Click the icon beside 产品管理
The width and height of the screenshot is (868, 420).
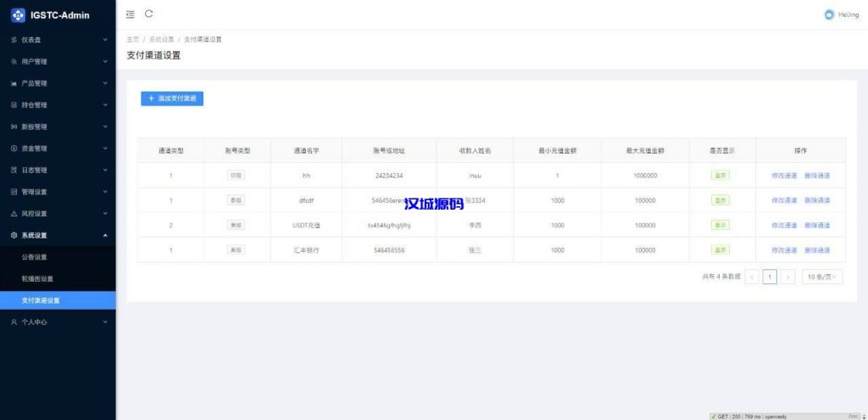(x=14, y=83)
